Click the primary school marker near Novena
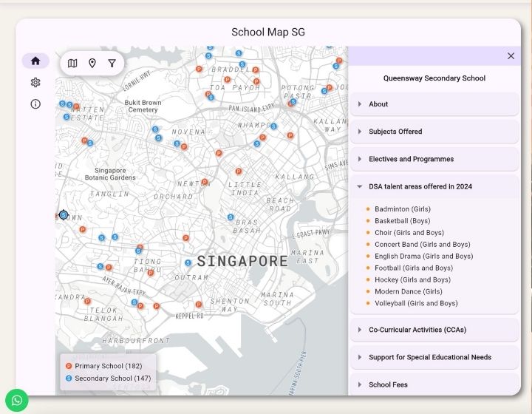Image resolution: width=532 pixels, height=414 pixels. 184,146
